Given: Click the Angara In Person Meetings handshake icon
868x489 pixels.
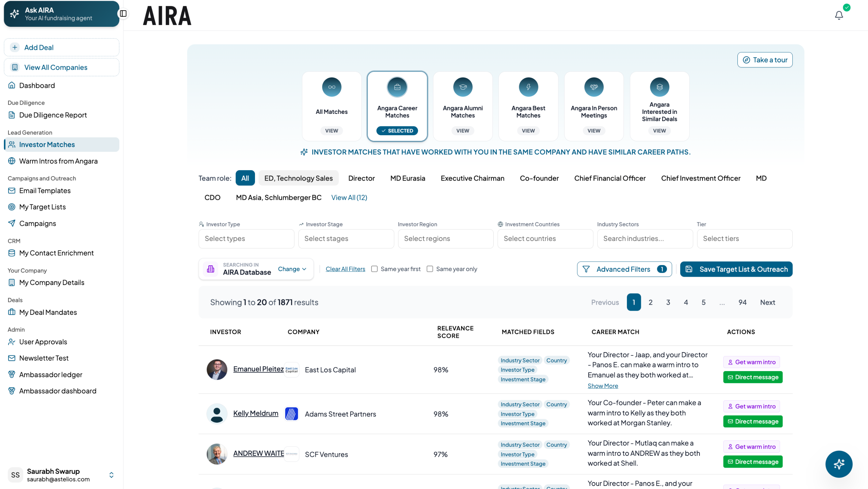Looking at the screenshot, I should click(594, 87).
